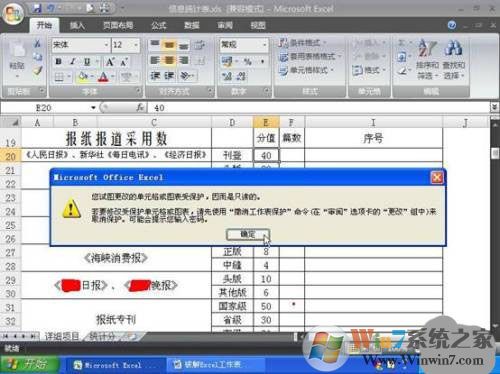This screenshot has width=500, height=374.
Task: Click the increase decimal icon
Action: tap(227, 76)
